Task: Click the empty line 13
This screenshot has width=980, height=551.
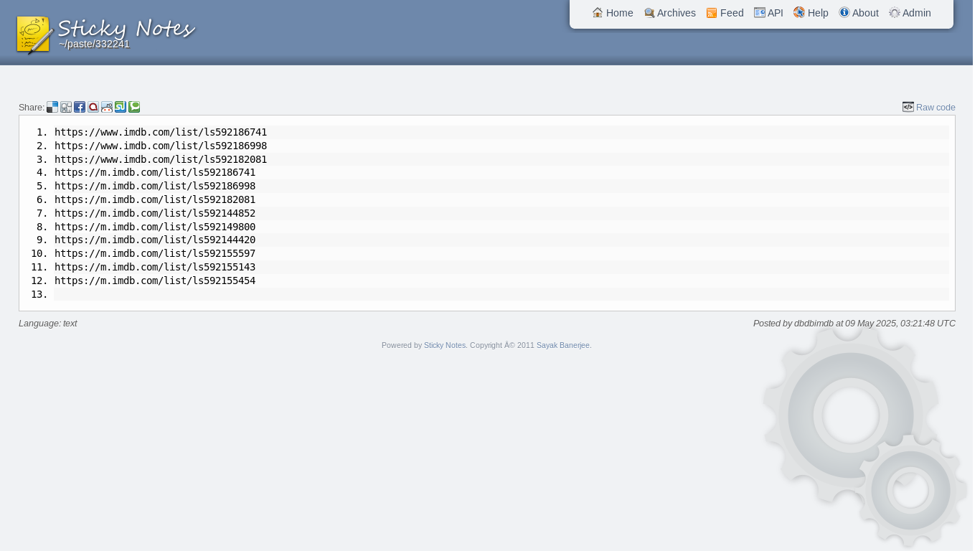Action: pyautogui.click(x=501, y=294)
